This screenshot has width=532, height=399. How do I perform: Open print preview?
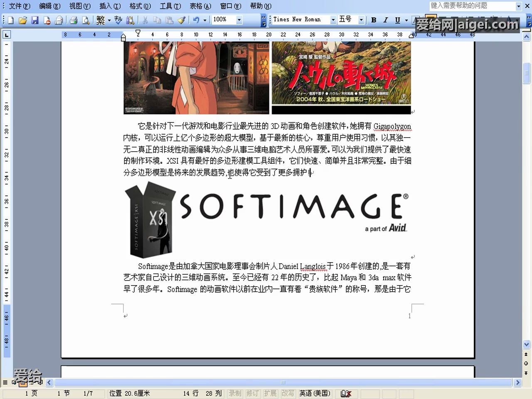pyautogui.click(x=86, y=20)
